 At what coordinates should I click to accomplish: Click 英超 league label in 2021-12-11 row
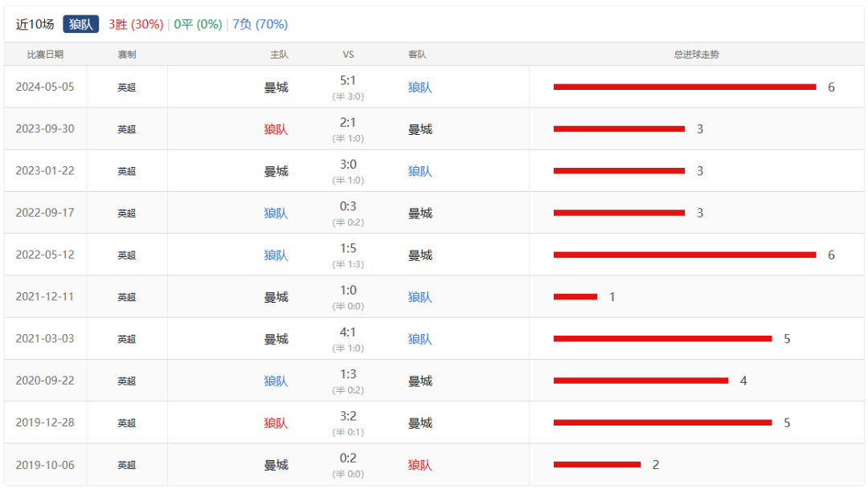(127, 297)
